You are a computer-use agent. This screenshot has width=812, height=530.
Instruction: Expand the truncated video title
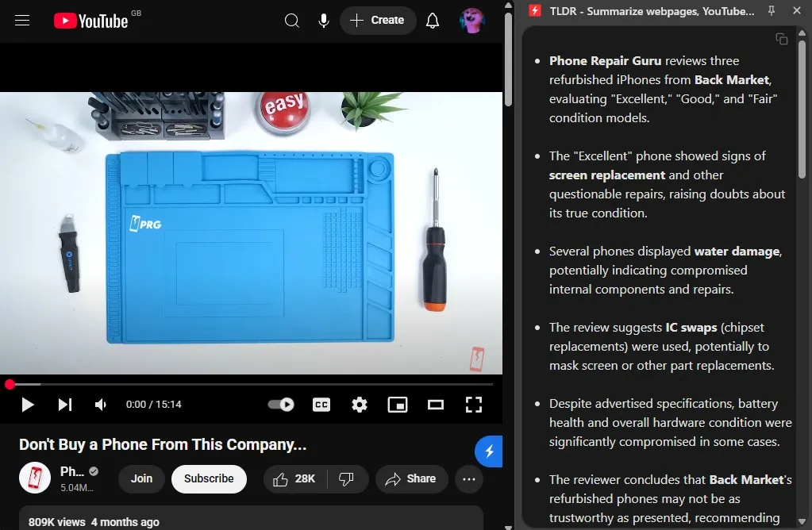(x=302, y=445)
